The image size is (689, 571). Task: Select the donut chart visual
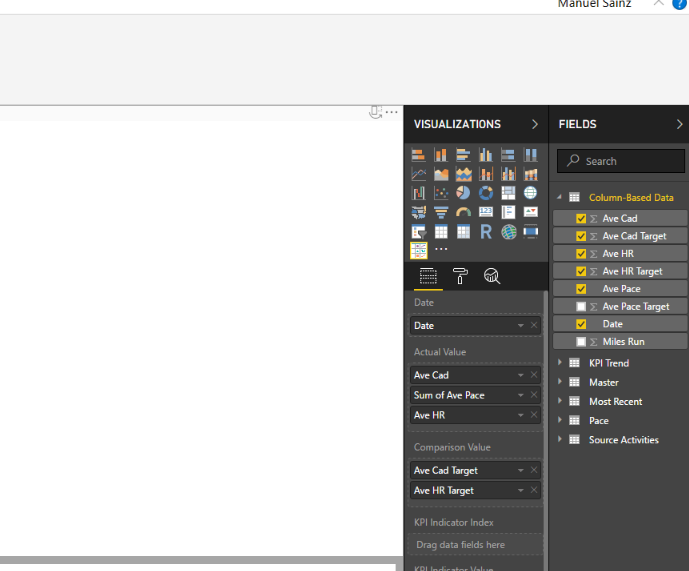coord(486,193)
